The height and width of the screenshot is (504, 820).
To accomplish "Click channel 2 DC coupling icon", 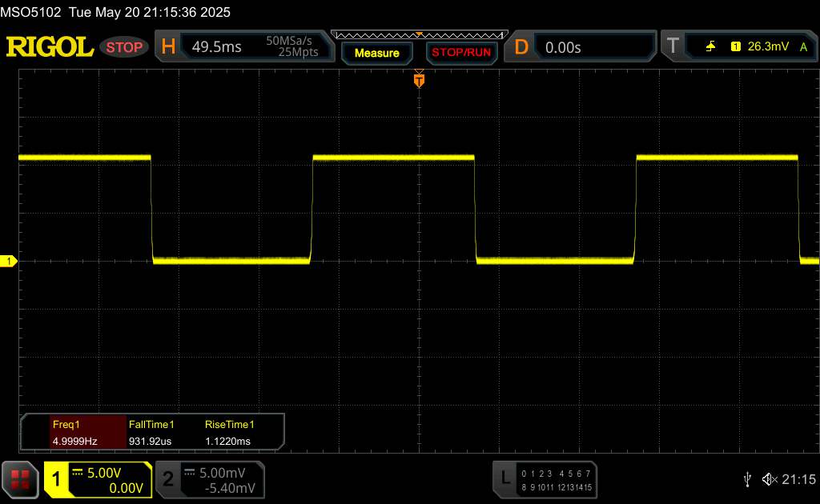I will (x=189, y=472).
